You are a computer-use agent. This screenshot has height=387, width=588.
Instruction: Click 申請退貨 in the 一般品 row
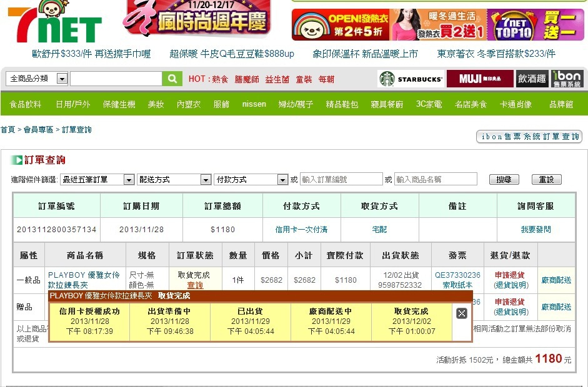point(510,275)
